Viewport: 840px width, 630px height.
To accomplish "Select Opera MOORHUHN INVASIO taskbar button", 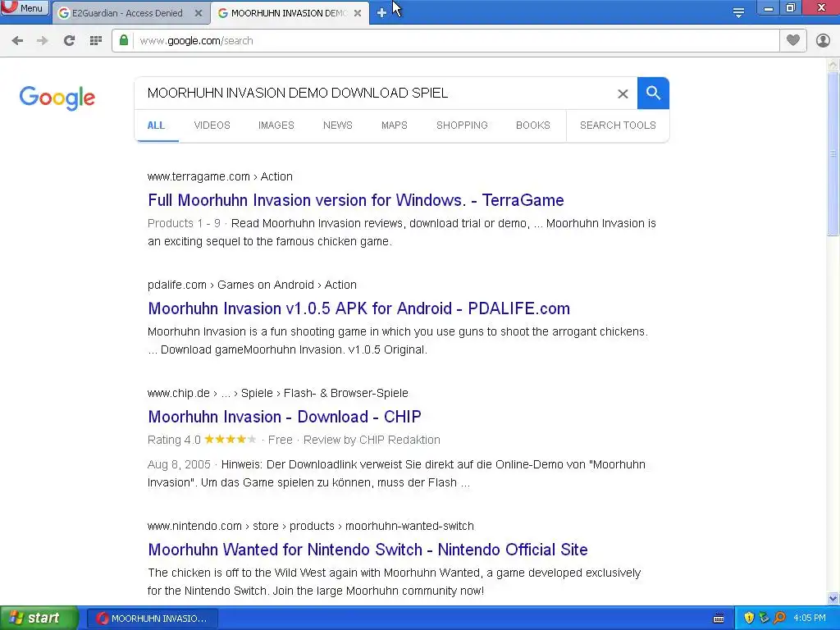I will [x=152, y=619].
